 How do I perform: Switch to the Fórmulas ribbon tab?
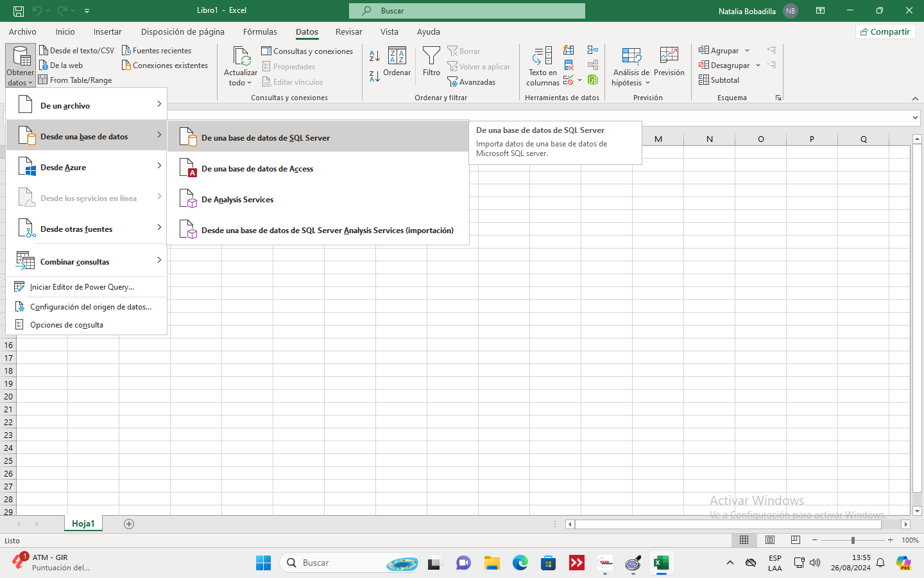coord(260,31)
